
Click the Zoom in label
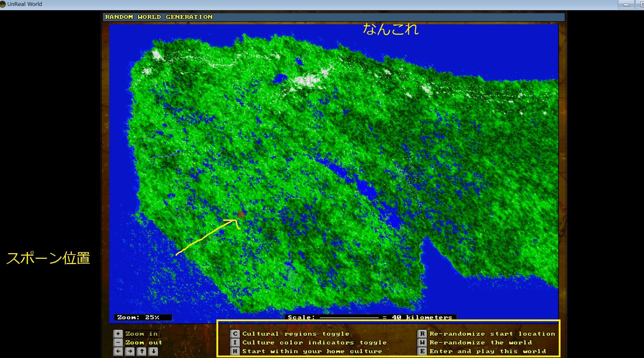pyautogui.click(x=141, y=334)
